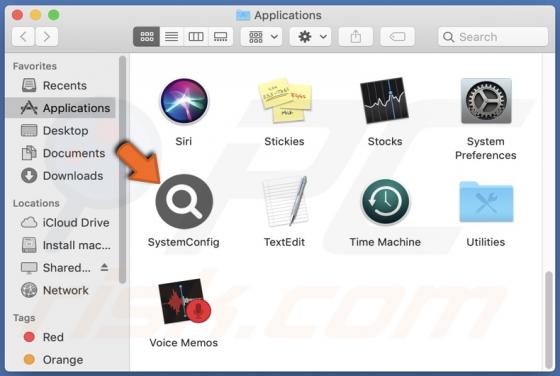Open Documents in the sidebar
560x376 pixels.
[x=60, y=153]
